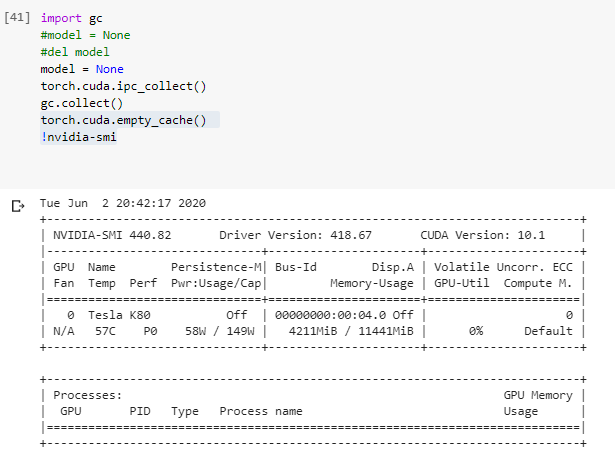
Task: Click the timestamp 'Tue Jun 2 20:42:17 2020'
Action: point(123,203)
